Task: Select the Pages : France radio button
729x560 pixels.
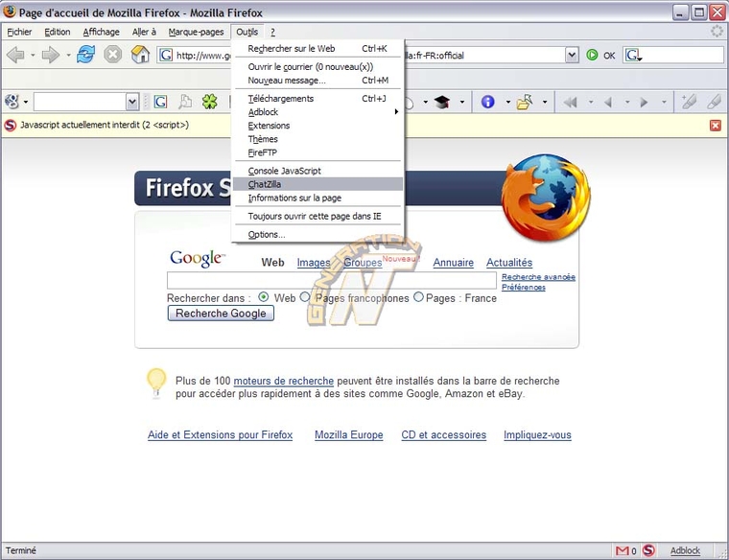Action: pos(418,297)
